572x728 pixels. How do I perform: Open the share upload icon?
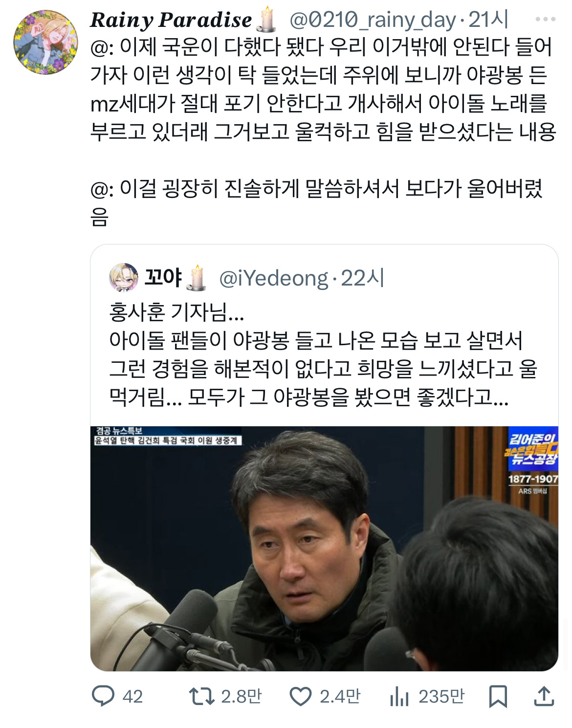click(544, 696)
